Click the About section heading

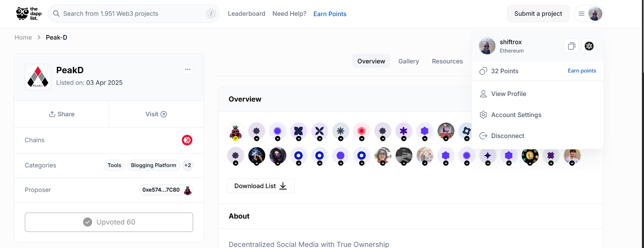pyautogui.click(x=239, y=216)
